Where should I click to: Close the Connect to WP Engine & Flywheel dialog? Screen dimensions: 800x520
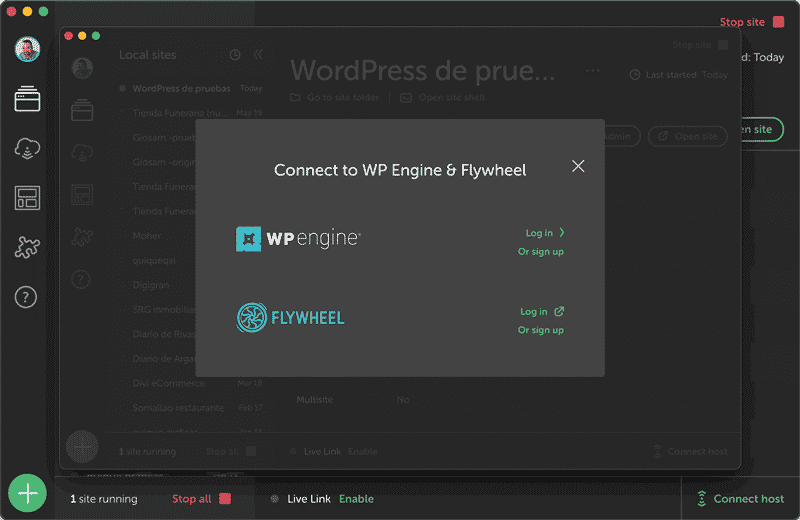coord(578,166)
